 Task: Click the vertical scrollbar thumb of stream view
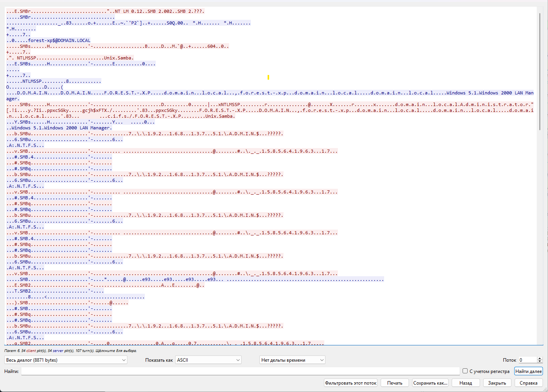click(540, 71)
